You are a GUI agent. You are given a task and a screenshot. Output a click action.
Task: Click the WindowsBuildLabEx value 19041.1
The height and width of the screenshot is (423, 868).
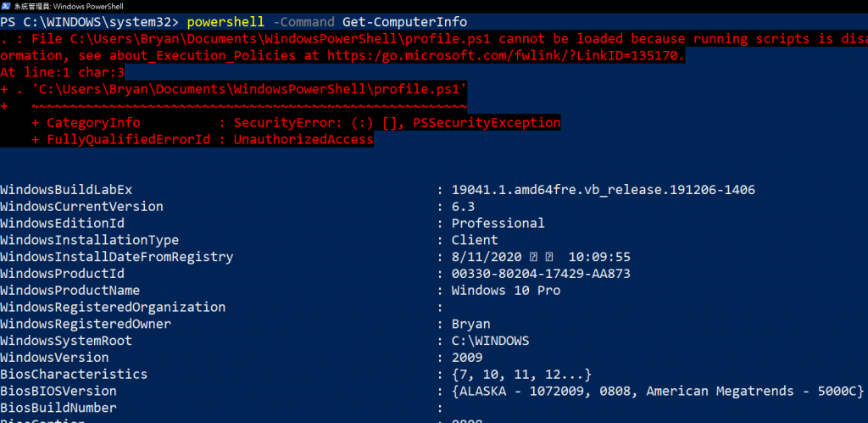point(604,190)
